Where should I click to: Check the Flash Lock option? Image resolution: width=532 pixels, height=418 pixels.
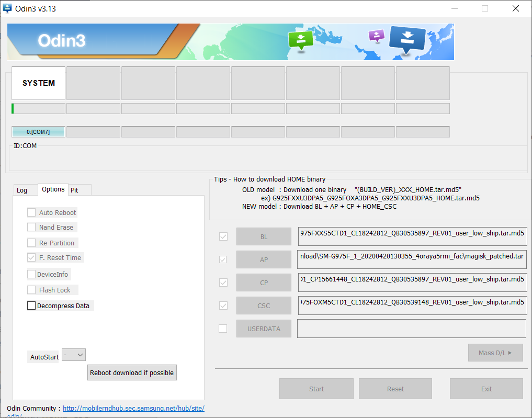(x=31, y=290)
